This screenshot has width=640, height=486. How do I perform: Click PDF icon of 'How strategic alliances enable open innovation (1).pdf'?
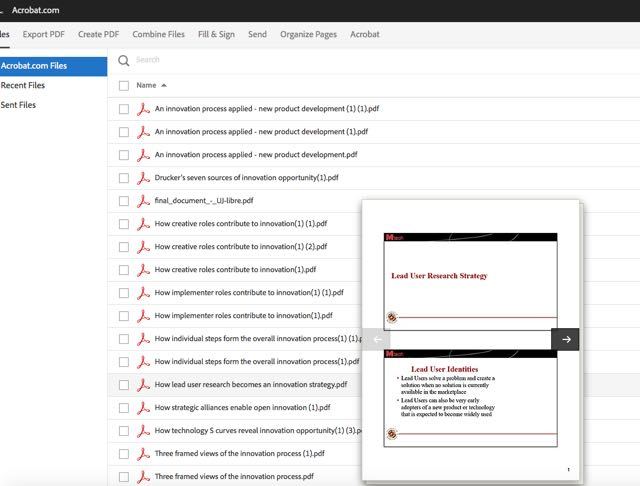(143, 408)
